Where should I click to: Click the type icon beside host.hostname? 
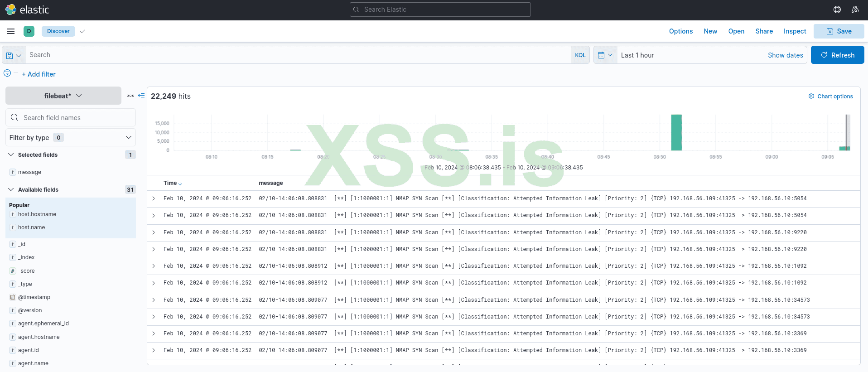pos(13,214)
